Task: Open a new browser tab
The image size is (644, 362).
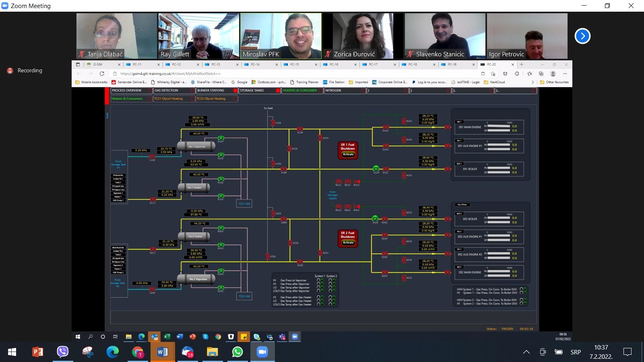Action: (522, 64)
